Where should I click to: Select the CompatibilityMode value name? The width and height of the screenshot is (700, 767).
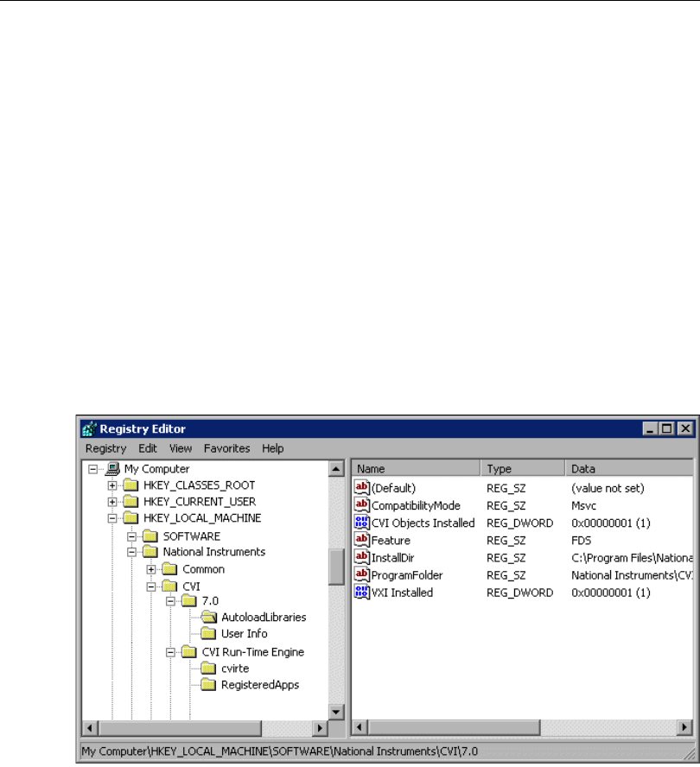tap(416, 505)
